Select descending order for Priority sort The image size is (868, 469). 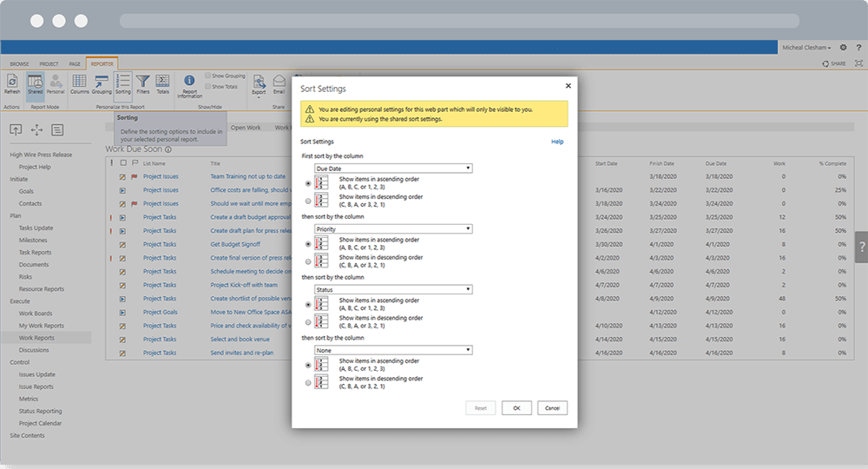coord(308,261)
